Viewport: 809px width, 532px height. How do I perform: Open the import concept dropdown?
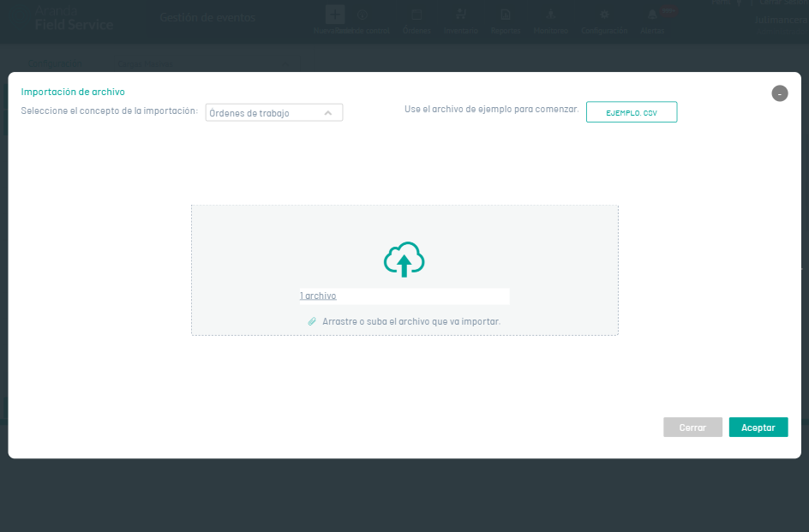(273, 112)
